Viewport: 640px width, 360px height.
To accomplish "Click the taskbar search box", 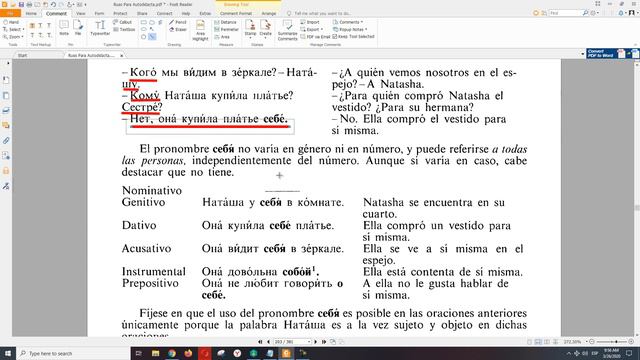I will click(73, 353).
